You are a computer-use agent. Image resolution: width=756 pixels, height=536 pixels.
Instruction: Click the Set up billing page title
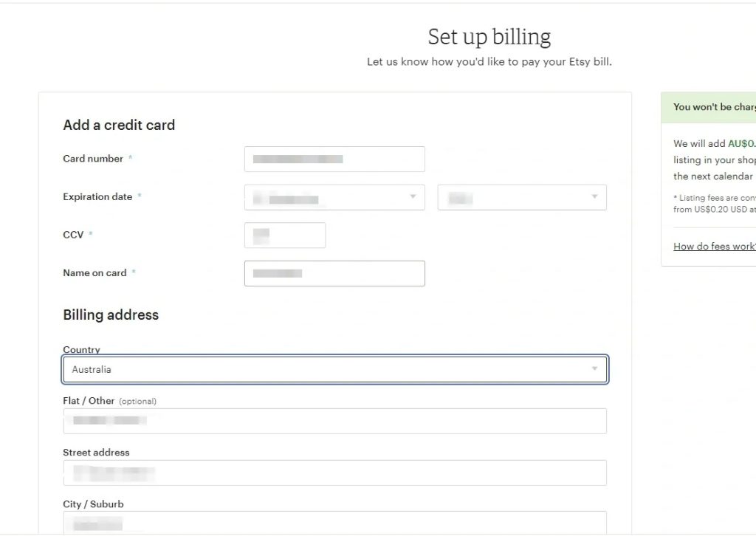489,35
